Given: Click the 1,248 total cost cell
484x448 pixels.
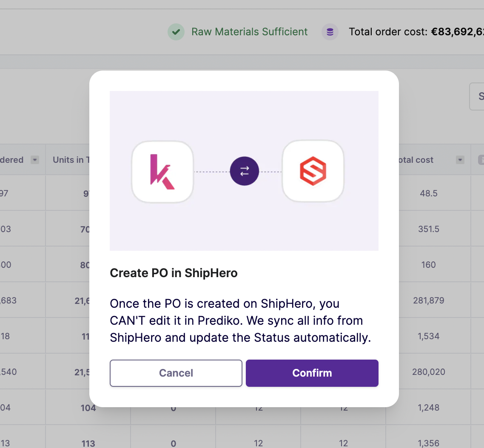Looking at the screenshot, I should click(428, 408).
